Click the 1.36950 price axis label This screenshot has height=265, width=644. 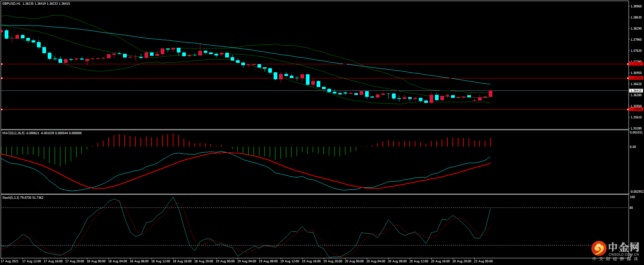(x=636, y=73)
